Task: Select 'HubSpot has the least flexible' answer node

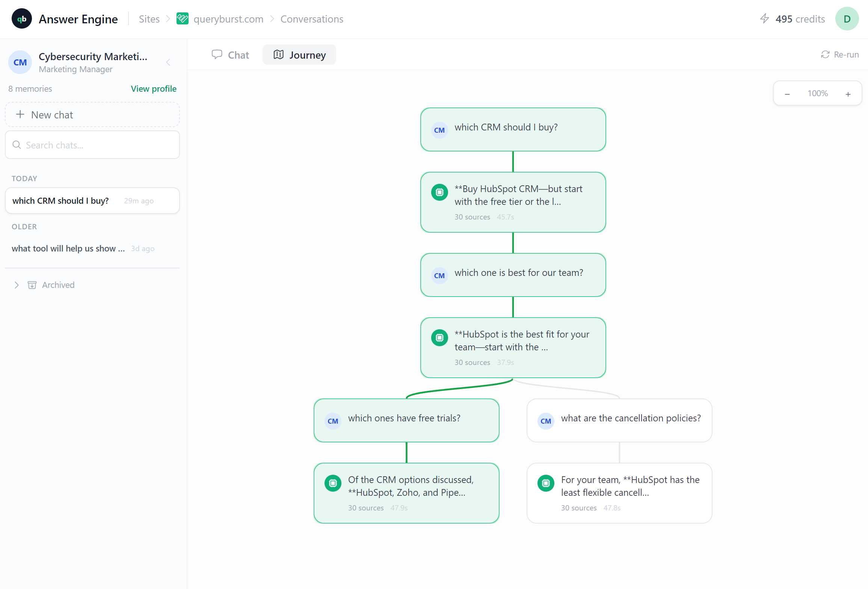Action: tap(619, 493)
